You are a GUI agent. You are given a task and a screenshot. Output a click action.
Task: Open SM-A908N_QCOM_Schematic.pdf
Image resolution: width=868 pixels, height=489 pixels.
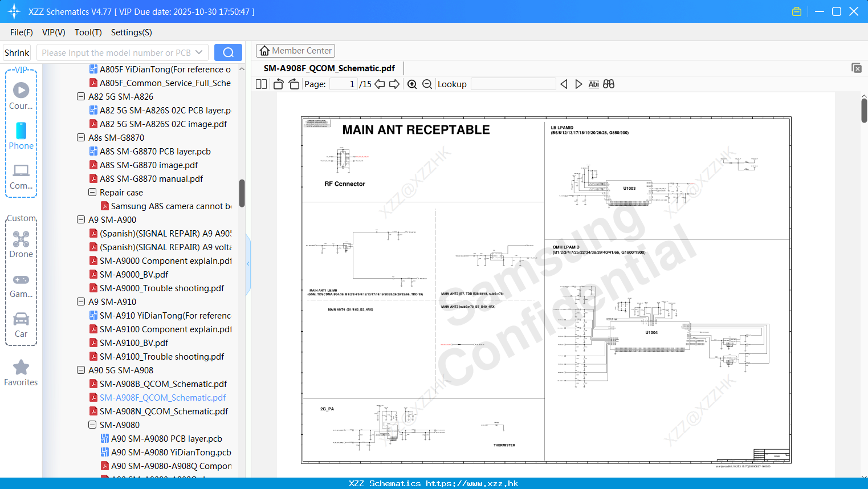[158, 411]
